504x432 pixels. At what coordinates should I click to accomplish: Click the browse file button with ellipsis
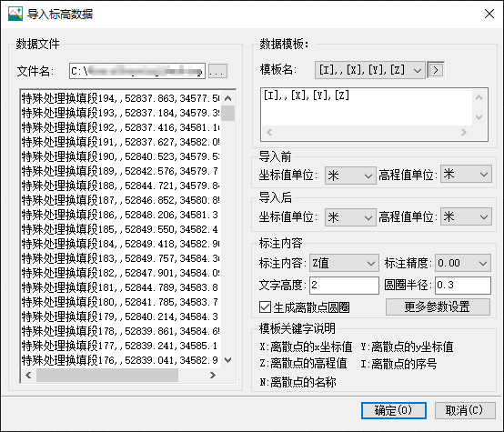(217, 71)
